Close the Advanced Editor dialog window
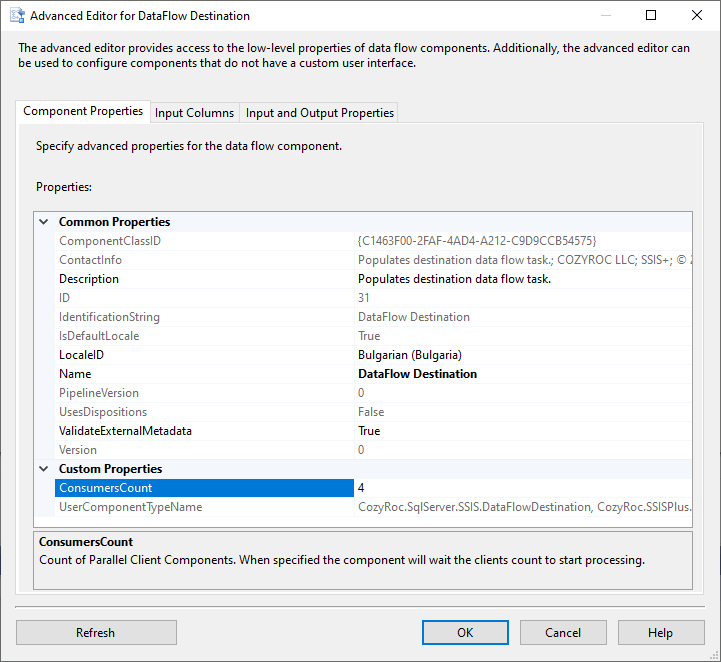The image size is (721, 662). coord(697,16)
